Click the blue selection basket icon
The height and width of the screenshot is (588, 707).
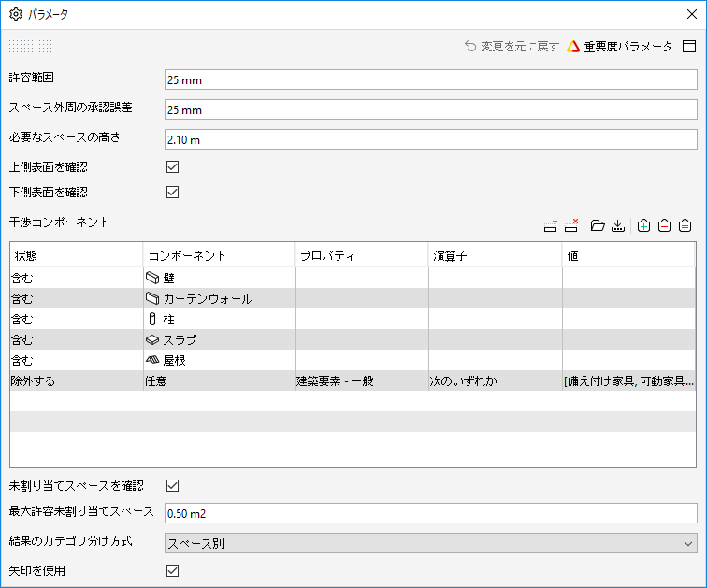[685, 225]
